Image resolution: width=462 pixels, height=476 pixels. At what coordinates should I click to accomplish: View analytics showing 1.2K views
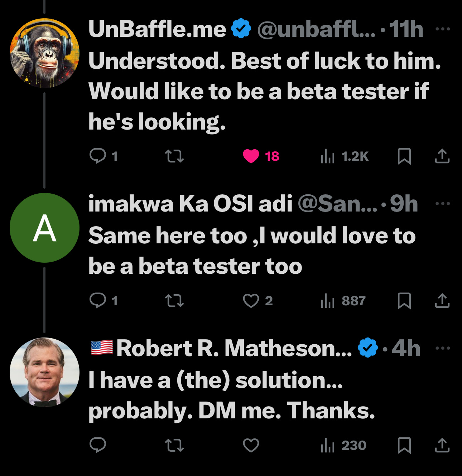point(345,156)
